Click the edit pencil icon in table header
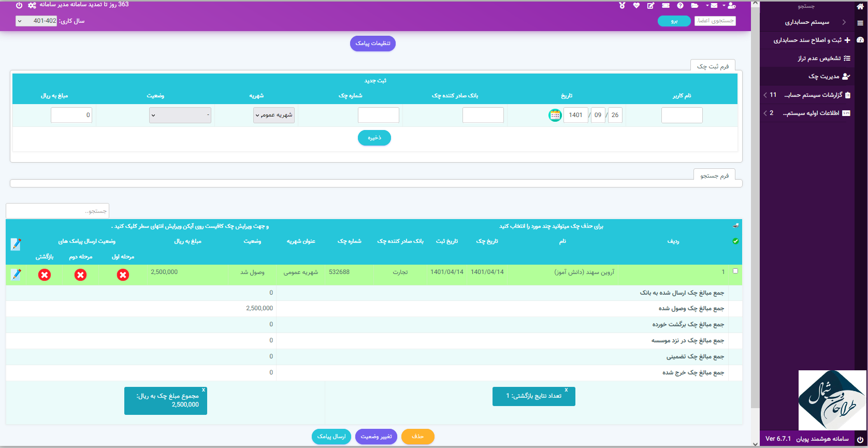Screen dimensions: 868x448 (16, 244)
